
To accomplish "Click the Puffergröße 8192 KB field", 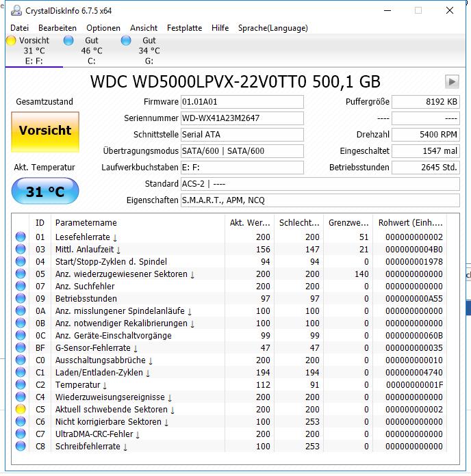I will coord(426,102).
